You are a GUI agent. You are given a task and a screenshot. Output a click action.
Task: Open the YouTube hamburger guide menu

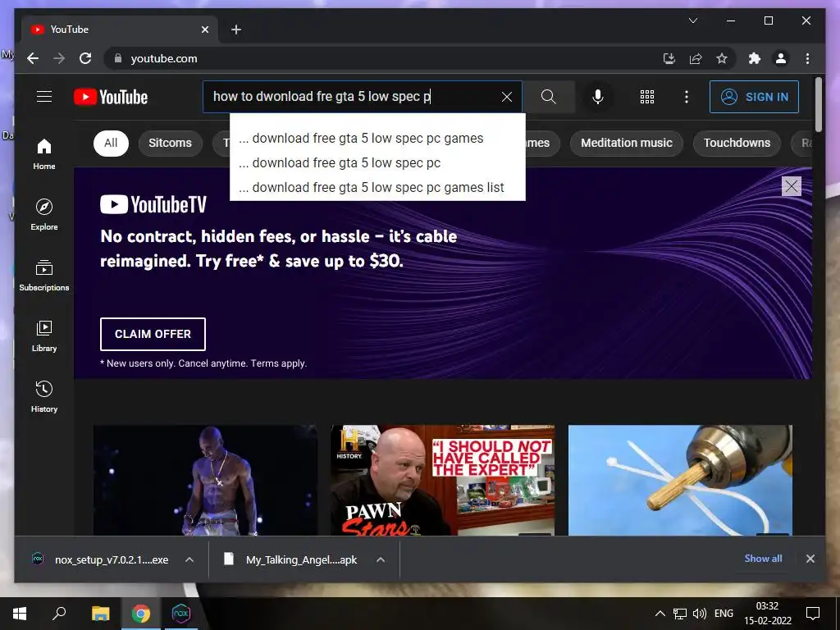(44, 97)
